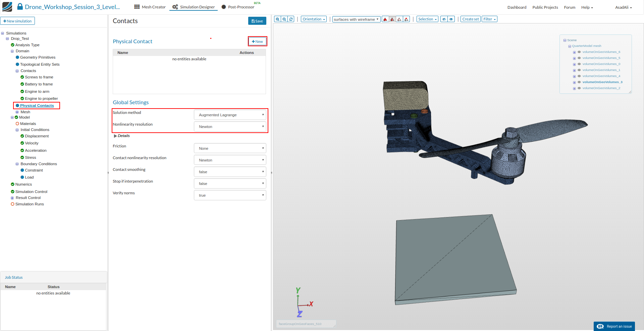This screenshot has height=331, width=644.
Task: Open the Filter dropdown in viewer toolbar
Action: click(490, 19)
